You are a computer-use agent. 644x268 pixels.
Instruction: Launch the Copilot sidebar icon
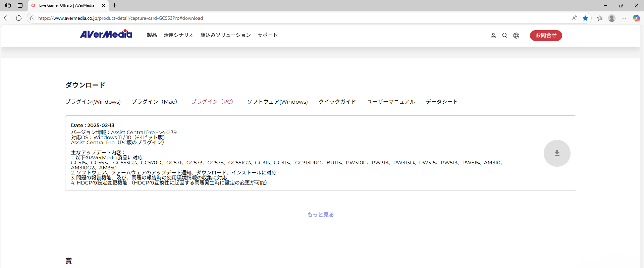click(636, 18)
